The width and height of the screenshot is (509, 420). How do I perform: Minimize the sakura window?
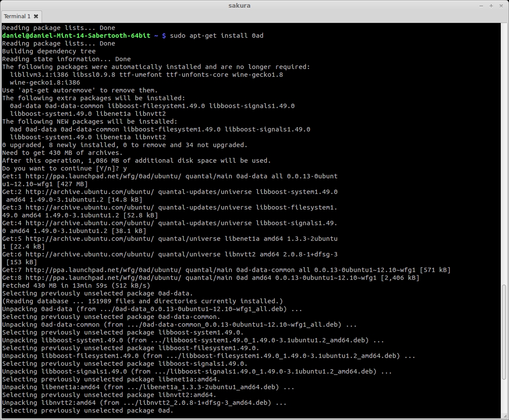(x=481, y=6)
